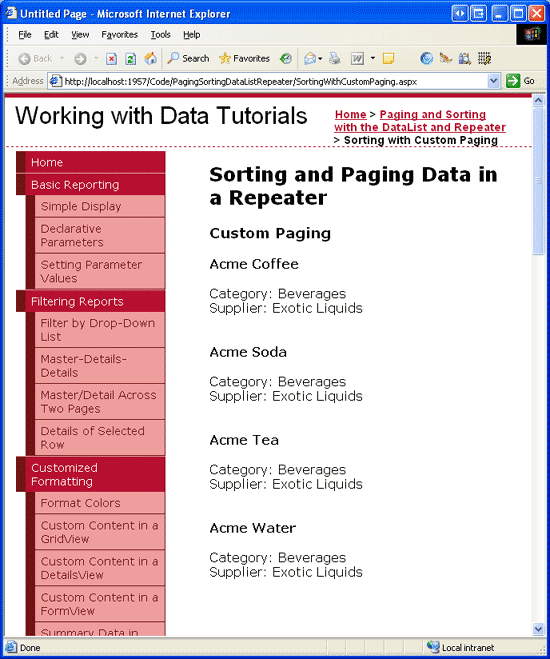
Task: Click the status bar page icon
Action: point(11,647)
